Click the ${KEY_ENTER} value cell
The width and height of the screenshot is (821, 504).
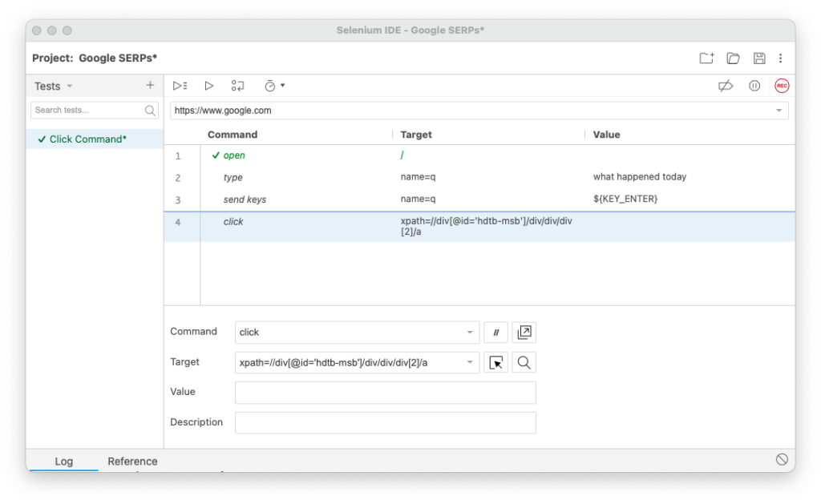point(625,199)
